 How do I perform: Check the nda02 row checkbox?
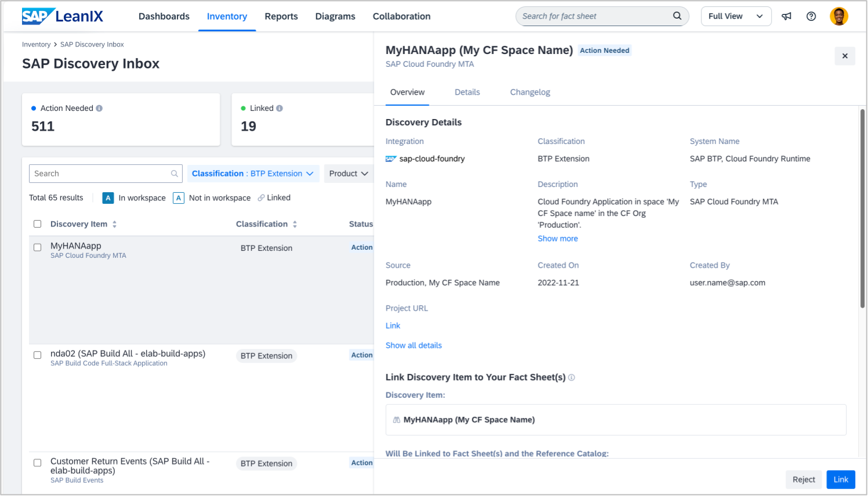click(38, 355)
